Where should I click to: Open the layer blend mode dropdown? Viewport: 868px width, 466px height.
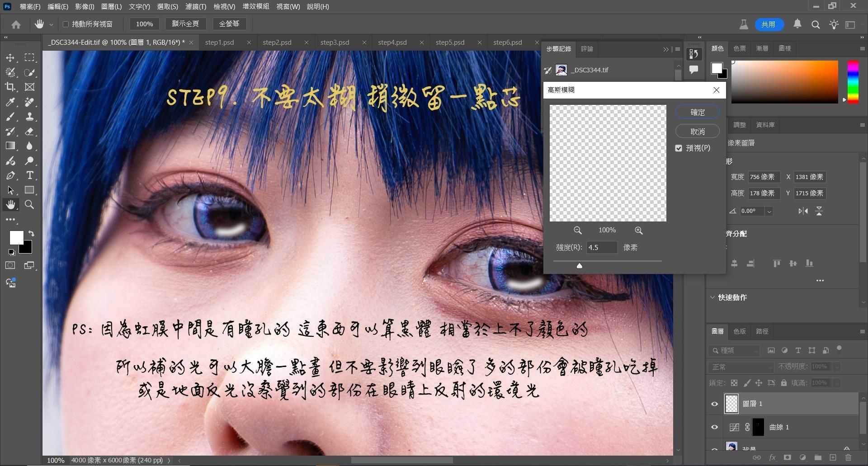tap(741, 367)
